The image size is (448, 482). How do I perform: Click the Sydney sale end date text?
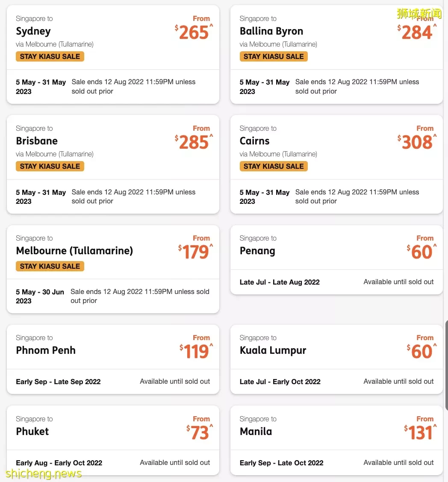(x=133, y=86)
